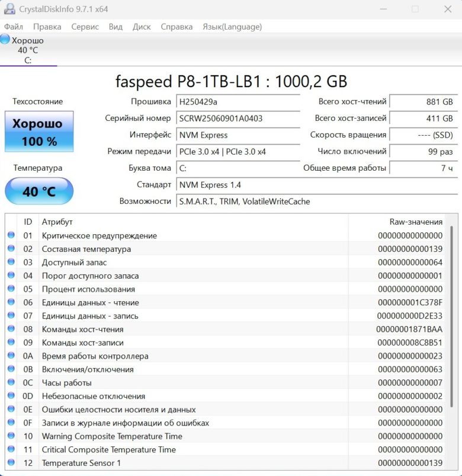Click the status orb for Warning Composite Temperature Time

click(11, 435)
